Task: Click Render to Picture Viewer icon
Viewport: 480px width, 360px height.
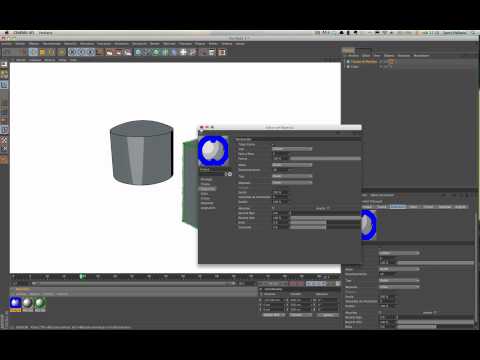Action: pos(118,52)
